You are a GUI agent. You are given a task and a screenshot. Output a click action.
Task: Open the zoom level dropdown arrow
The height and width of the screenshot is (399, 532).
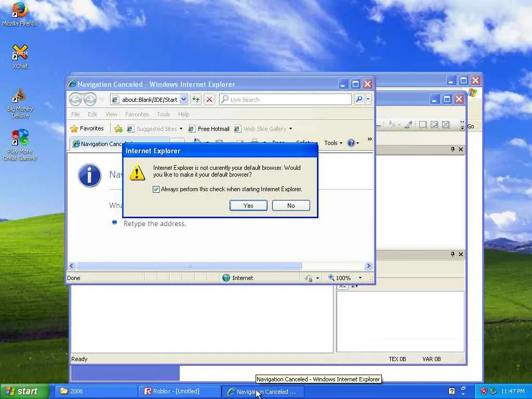tap(361, 278)
